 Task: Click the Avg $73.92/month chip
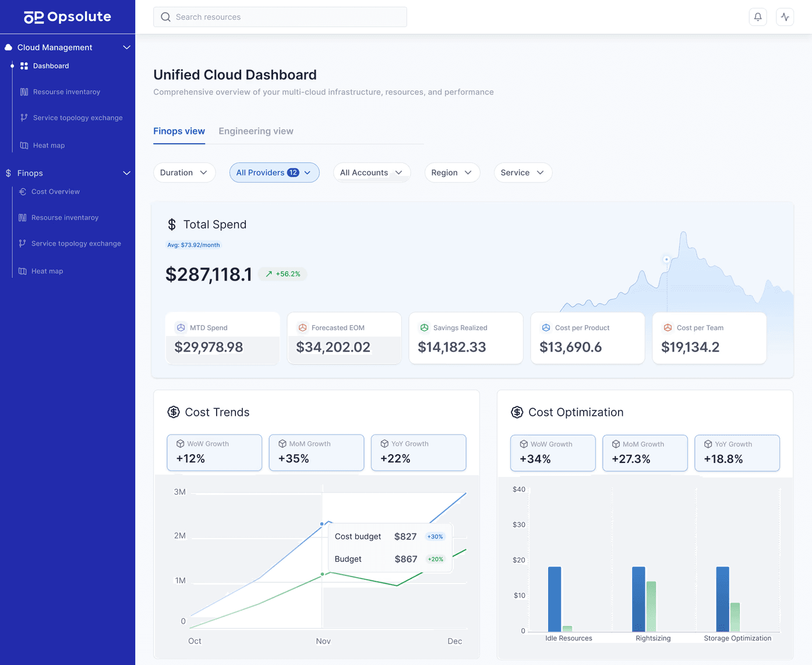pos(193,245)
